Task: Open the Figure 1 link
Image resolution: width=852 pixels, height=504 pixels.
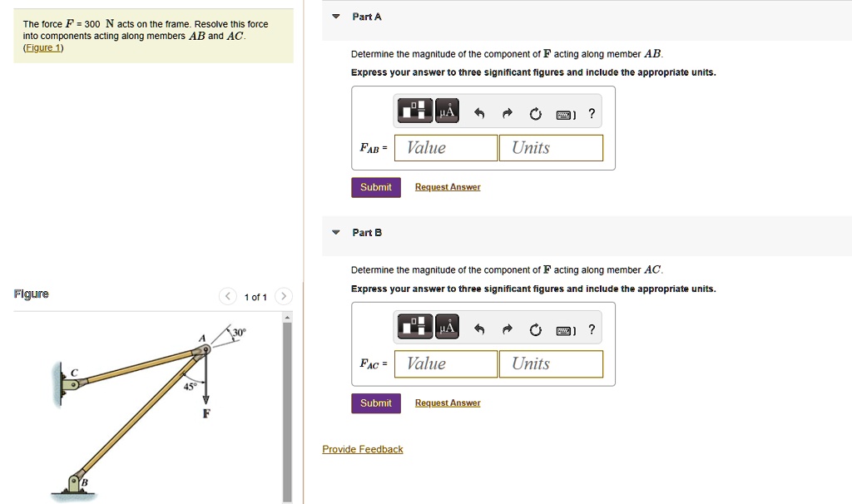Action: [41, 47]
